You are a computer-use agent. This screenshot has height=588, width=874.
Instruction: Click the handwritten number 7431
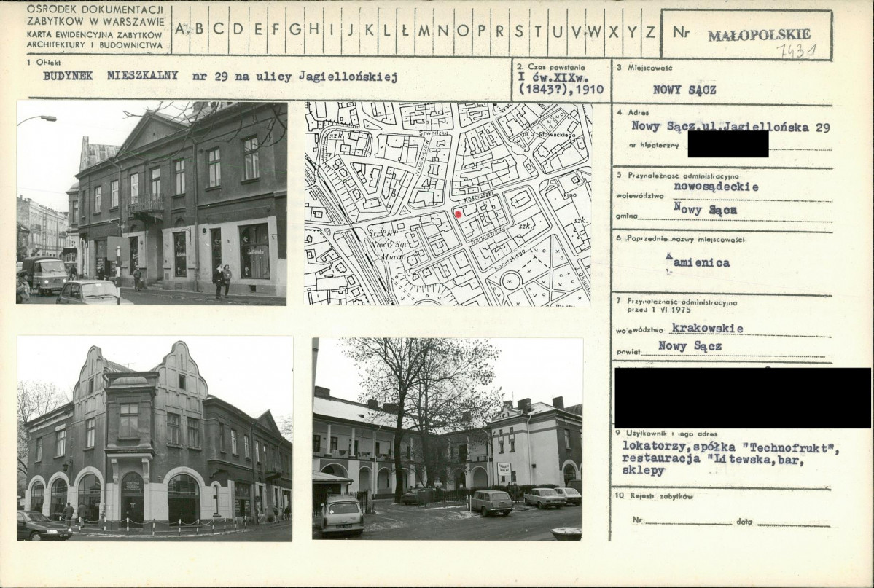tap(795, 51)
